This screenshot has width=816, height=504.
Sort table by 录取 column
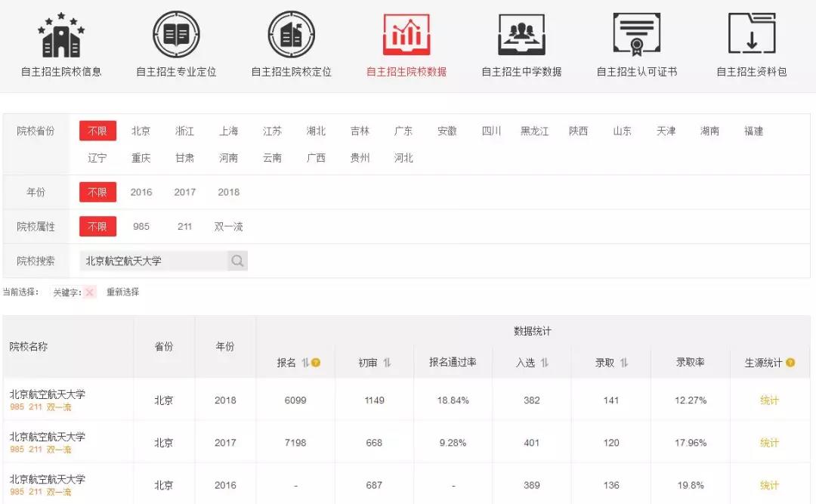point(624,363)
